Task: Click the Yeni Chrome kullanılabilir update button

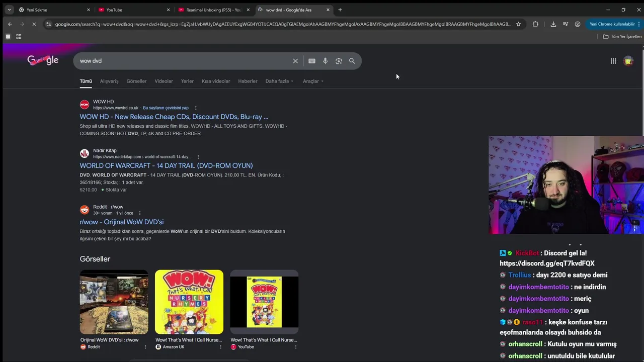Action: 612,24
